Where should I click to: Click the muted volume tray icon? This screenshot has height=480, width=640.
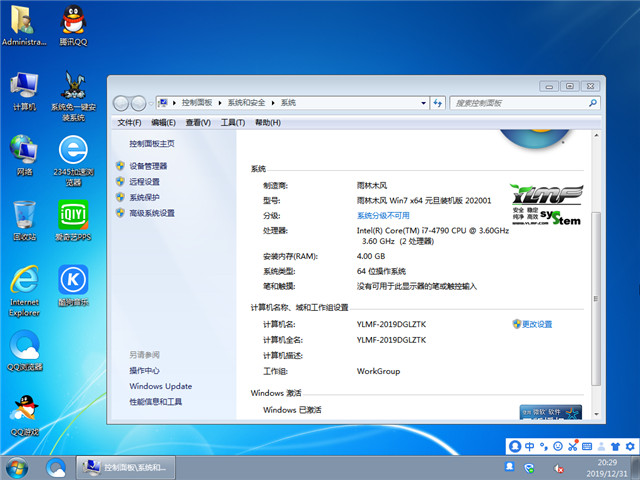(x=558, y=469)
